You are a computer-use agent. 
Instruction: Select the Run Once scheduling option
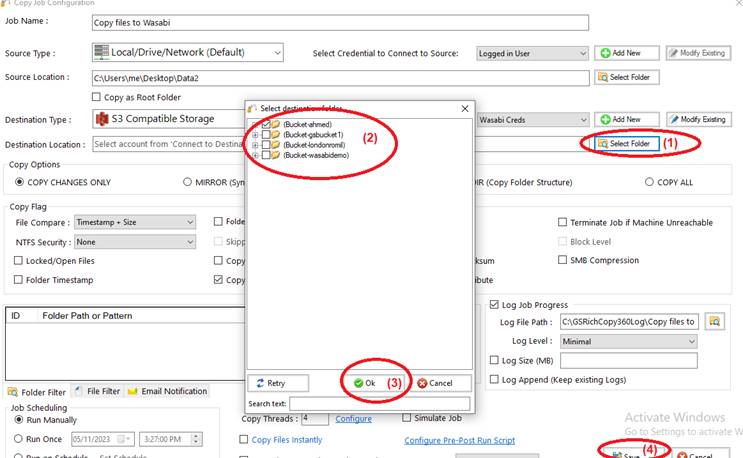pos(20,438)
